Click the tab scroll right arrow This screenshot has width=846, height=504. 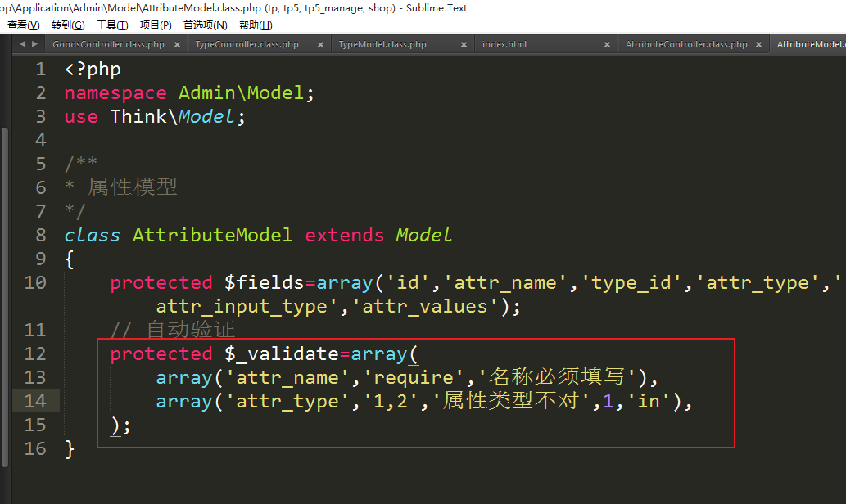click(x=34, y=44)
